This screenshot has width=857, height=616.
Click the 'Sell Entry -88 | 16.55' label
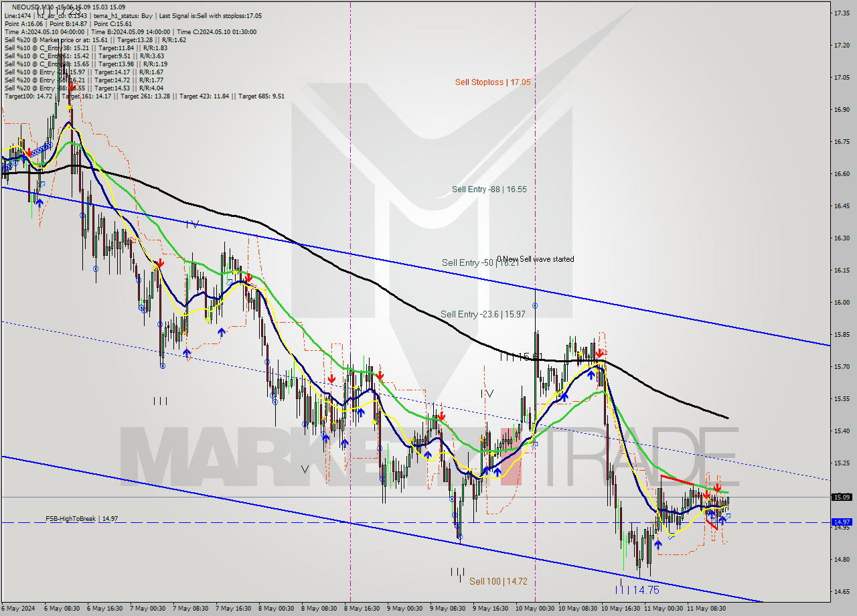click(489, 189)
